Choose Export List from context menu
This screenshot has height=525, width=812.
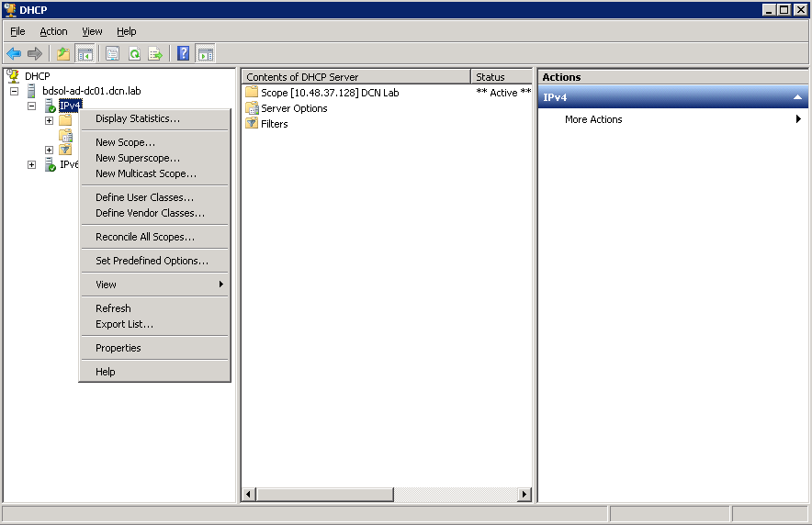[154, 324]
